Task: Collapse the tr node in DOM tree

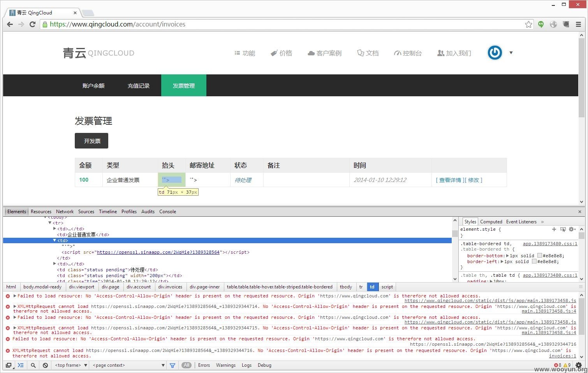Action: [x=50, y=223]
